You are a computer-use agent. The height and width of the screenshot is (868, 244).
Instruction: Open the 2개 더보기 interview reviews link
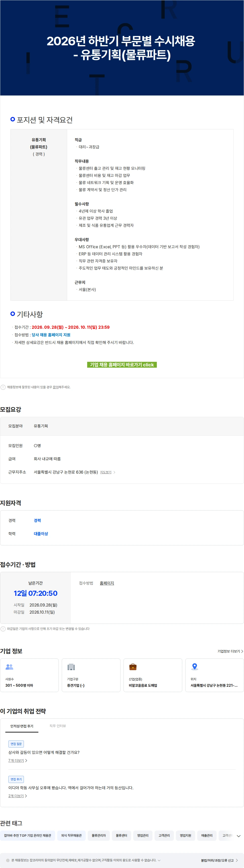16,795
